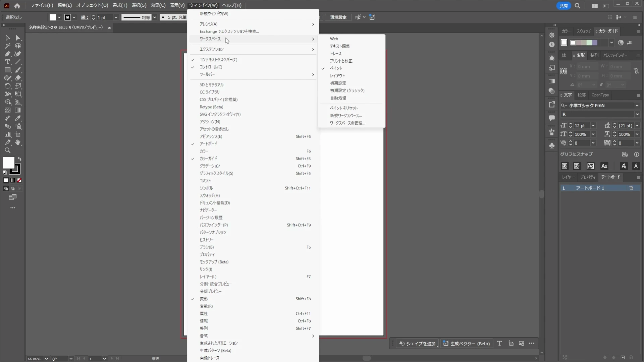Select the Direct Selection tool

pos(18,38)
